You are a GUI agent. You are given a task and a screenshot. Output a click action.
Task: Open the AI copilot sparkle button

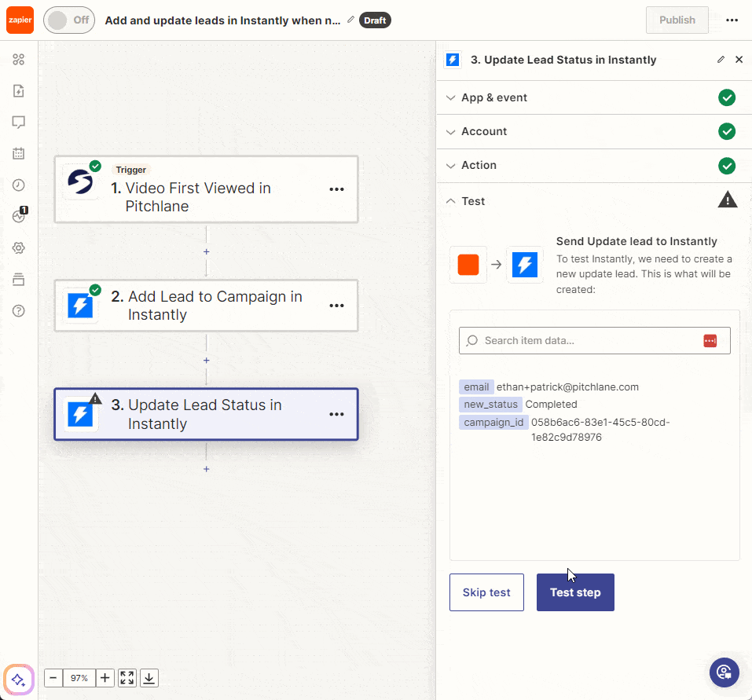[x=19, y=680]
